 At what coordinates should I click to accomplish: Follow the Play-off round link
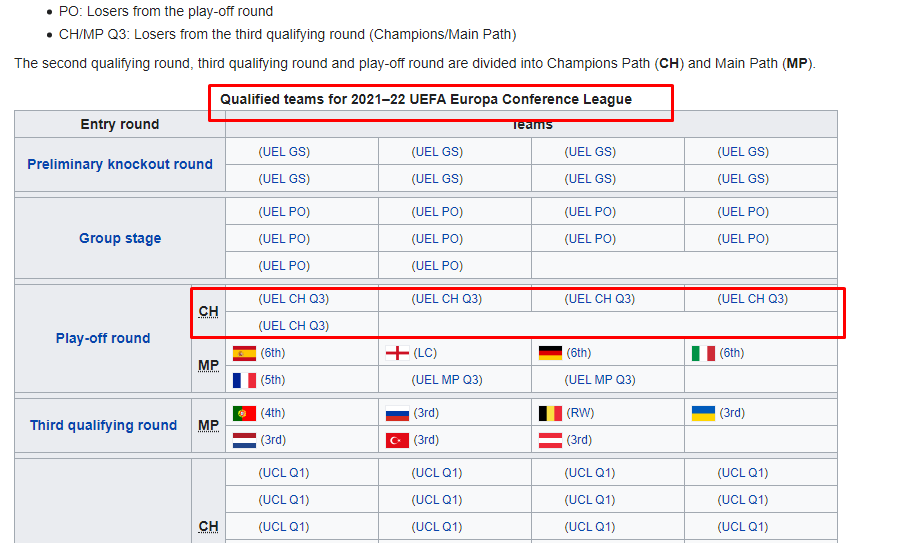(x=103, y=338)
